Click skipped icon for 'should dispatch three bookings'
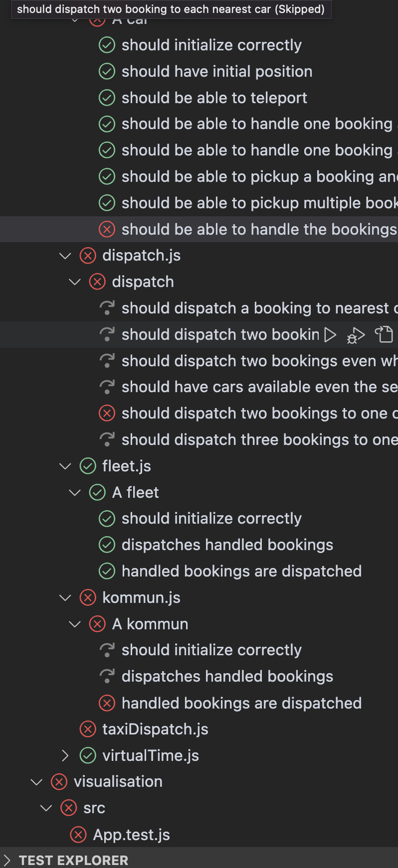 click(x=107, y=439)
